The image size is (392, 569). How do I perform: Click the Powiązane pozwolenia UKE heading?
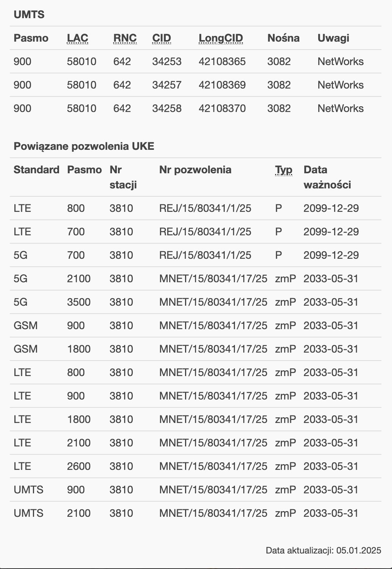[84, 146]
